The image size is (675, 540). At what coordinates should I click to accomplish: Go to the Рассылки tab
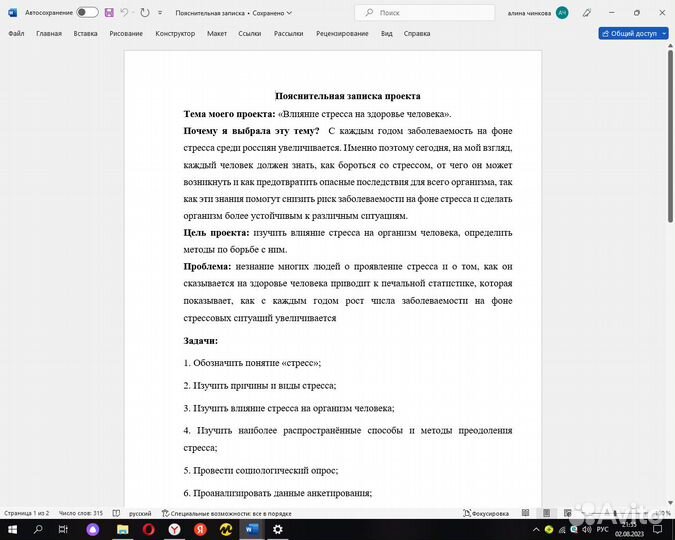click(x=288, y=34)
